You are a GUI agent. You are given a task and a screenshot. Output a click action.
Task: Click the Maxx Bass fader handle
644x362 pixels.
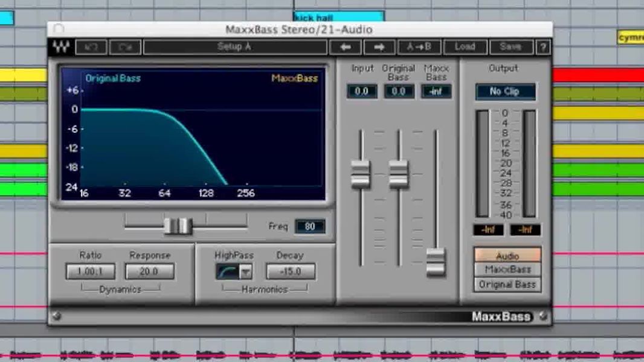[x=436, y=262]
